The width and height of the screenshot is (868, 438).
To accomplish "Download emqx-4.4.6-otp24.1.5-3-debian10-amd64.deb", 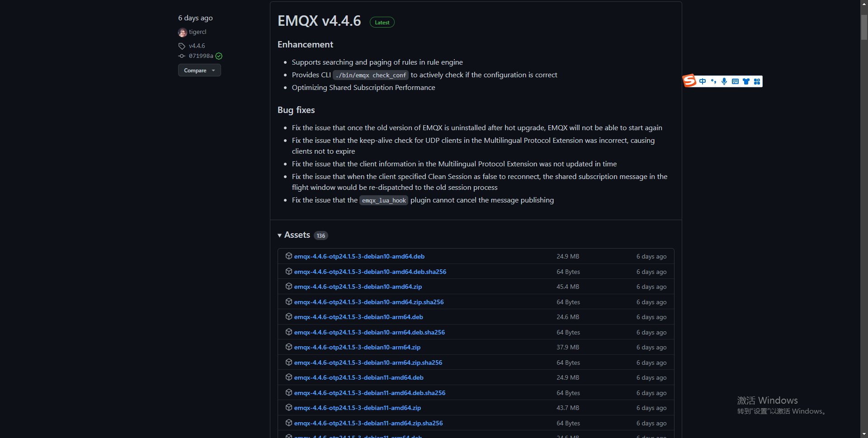I will [359, 256].
